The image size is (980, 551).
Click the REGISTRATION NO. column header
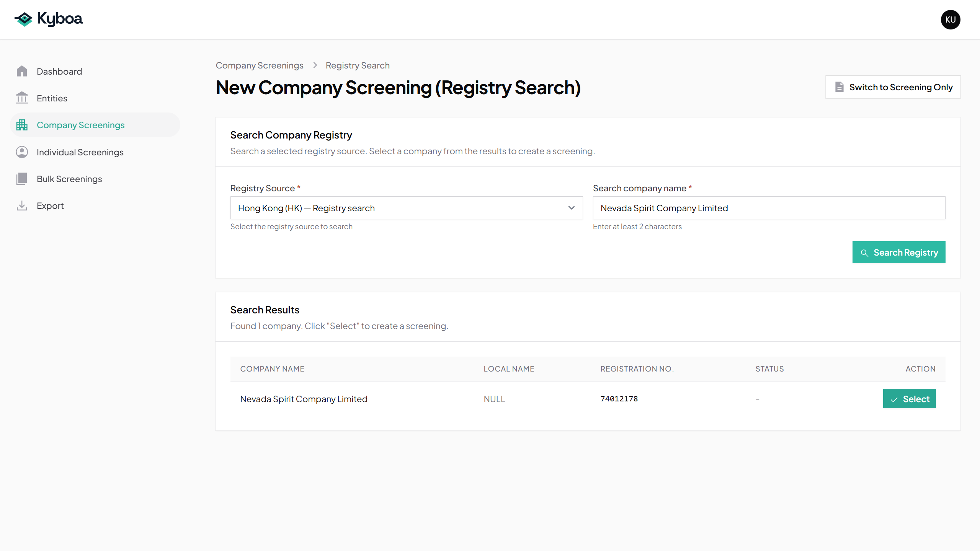tap(637, 369)
